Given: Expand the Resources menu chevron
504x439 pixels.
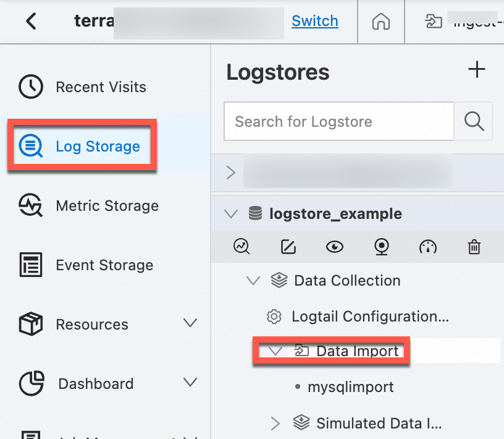Looking at the screenshot, I should point(190,323).
